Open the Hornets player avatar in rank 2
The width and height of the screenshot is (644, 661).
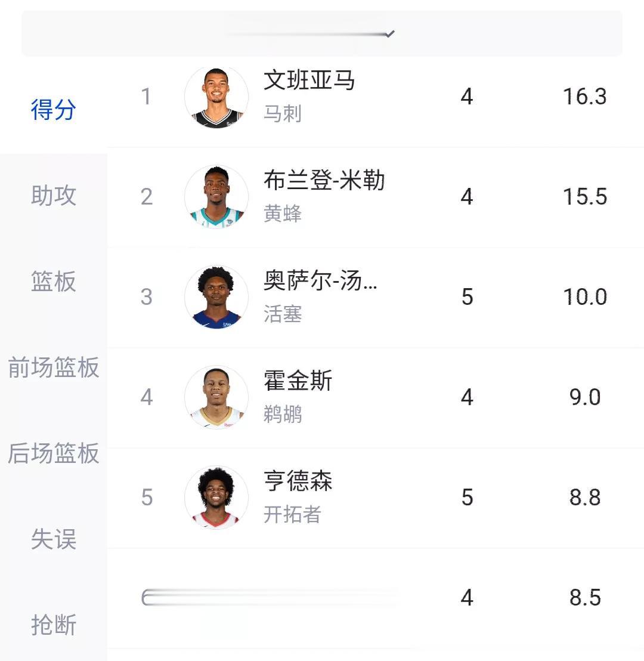(216, 197)
